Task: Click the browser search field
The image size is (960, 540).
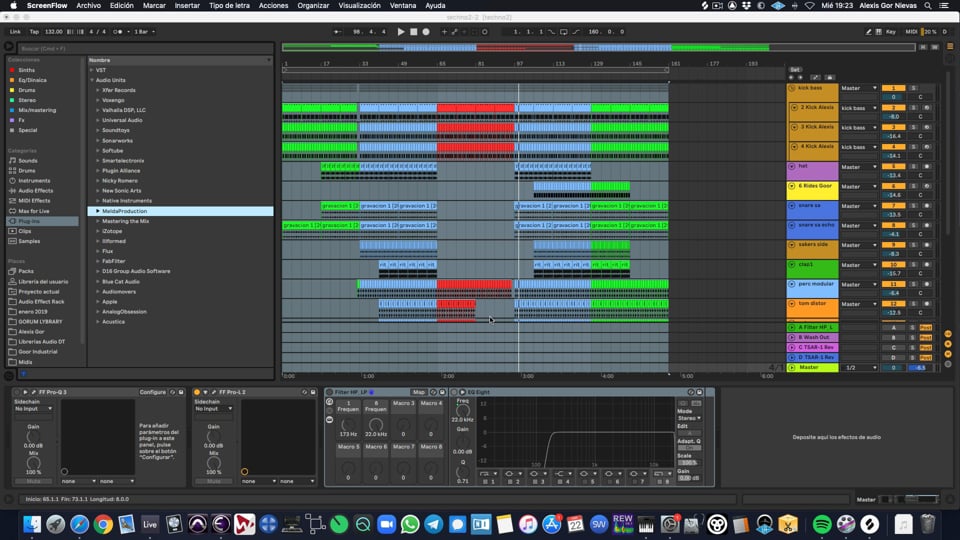Action: (x=144, y=48)
